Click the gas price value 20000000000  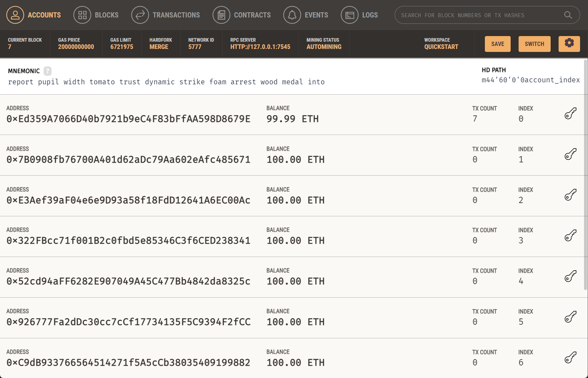(x=76, y=47)
